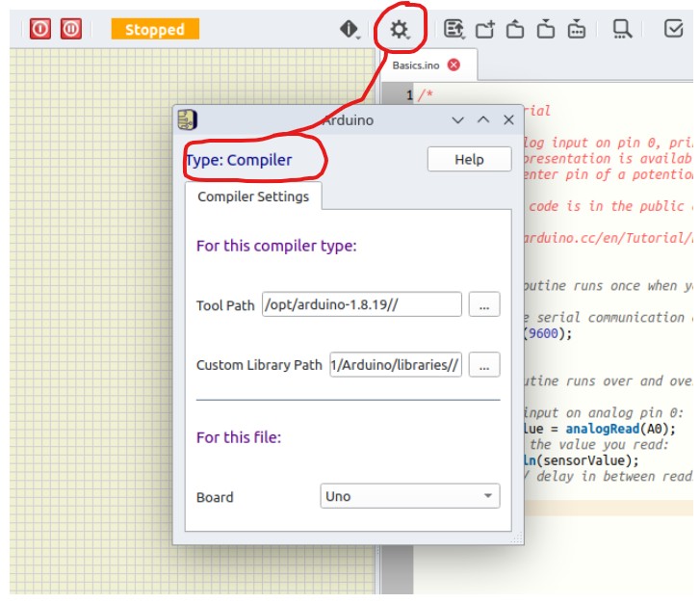Browse for Custom Library Path with ... button

[484, 365]
